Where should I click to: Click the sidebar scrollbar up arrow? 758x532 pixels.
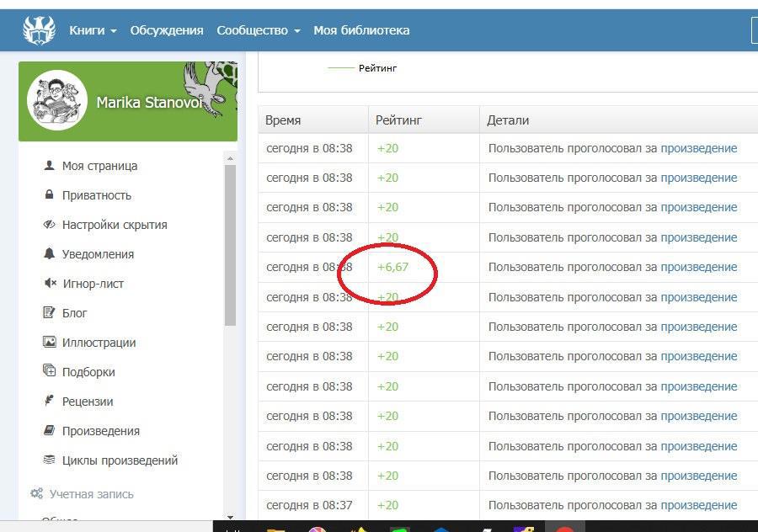click(231, 157)
